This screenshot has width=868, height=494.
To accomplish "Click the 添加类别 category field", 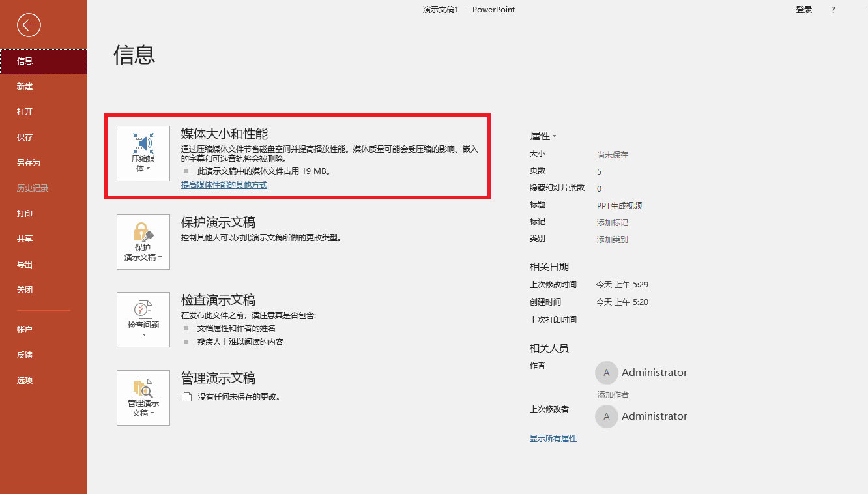I will click(613, 240).
